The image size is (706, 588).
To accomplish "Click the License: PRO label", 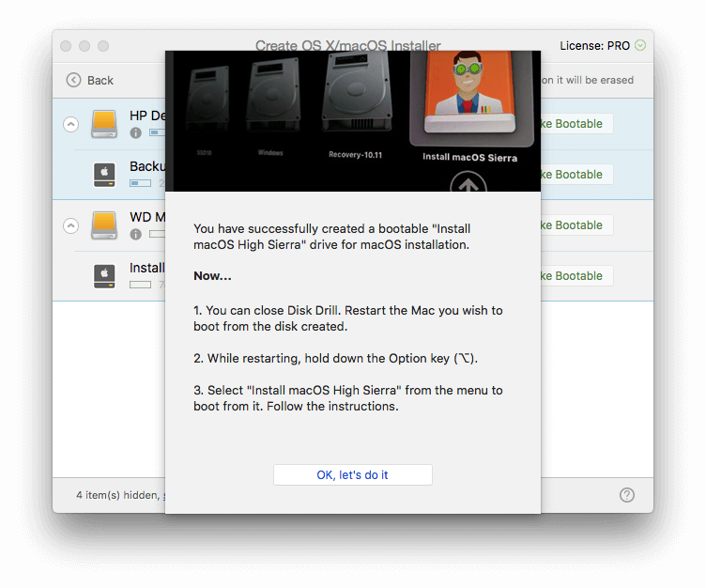I will click(x=594, y=45).
